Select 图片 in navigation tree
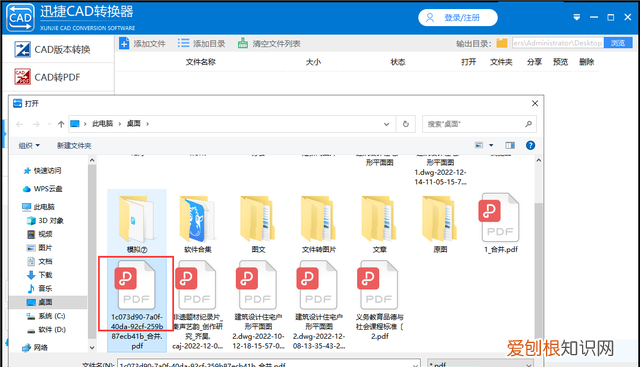Image resolution: width=640 pixels, height=367 pixels. tap(40, 248)
